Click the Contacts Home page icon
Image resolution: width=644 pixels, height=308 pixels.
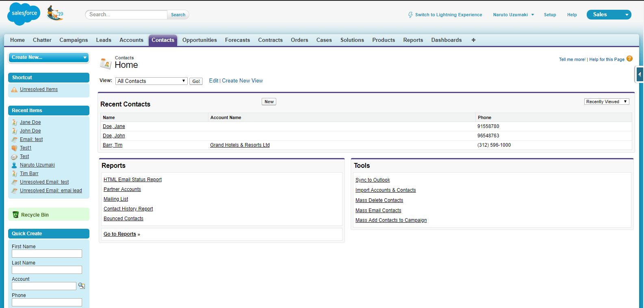coord(106,63)
